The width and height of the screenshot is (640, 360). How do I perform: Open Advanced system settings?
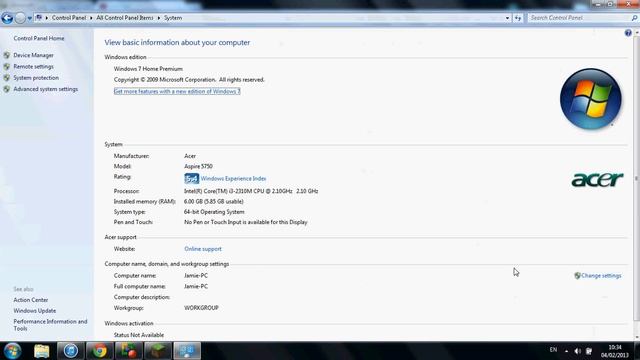point(45,89)
